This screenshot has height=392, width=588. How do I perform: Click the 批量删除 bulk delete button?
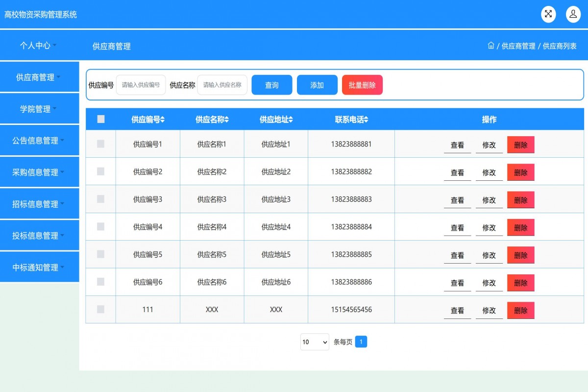point(362,84)
